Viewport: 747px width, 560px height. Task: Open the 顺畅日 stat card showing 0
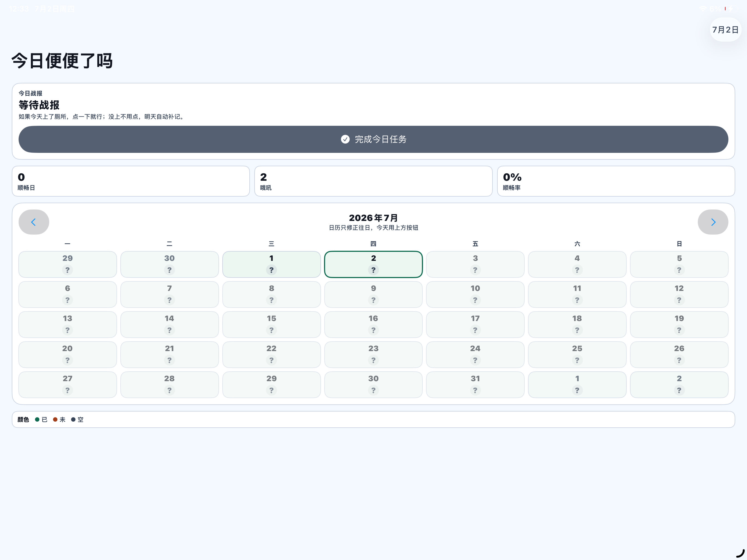pos(131,181)
